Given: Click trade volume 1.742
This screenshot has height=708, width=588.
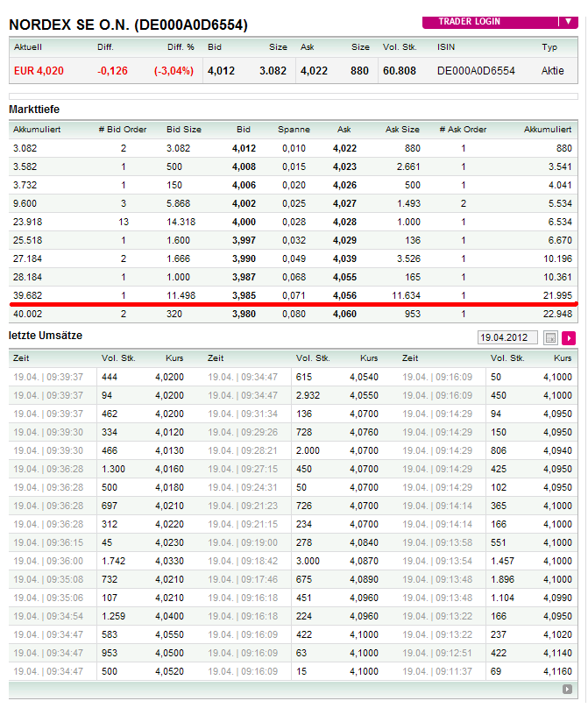Looking at the screenshot, I should pos(113,562).
